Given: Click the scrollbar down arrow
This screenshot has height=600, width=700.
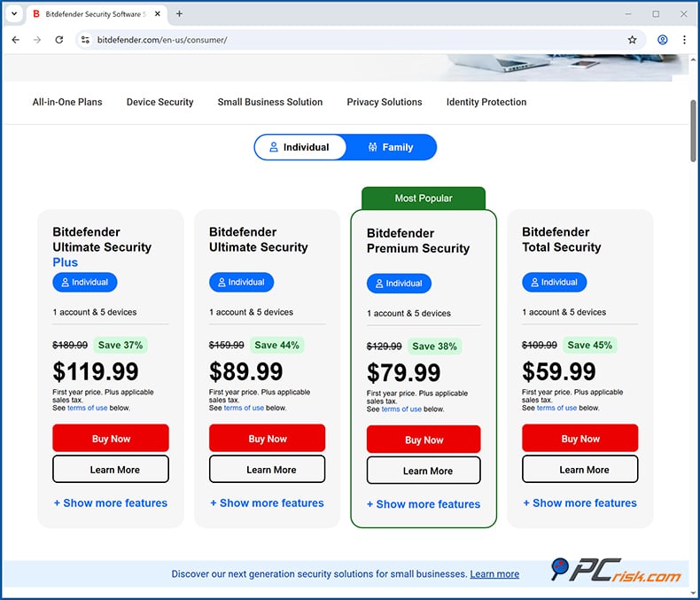Looking at the screenshot, I should [693, 594].
